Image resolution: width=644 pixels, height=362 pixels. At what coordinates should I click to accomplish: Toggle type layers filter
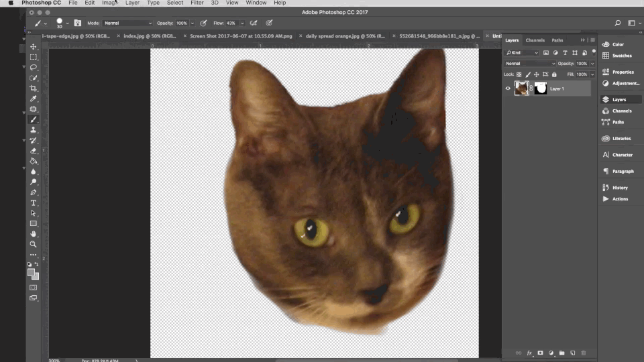tap(565, 52)
